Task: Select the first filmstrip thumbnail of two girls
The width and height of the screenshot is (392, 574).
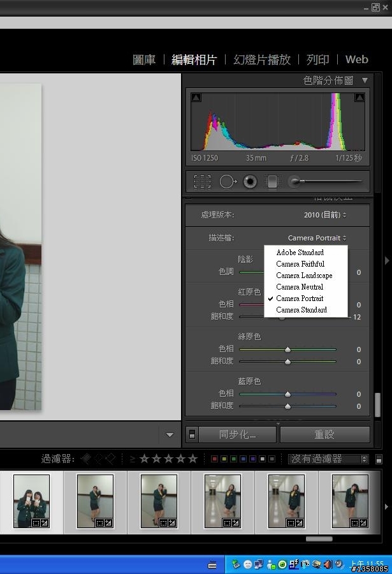Action: point(32,501)
